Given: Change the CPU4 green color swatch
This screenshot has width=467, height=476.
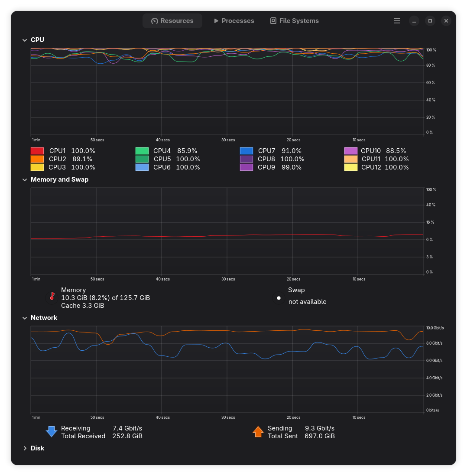Looking at the screenshot, I should (x=142, y=151).
